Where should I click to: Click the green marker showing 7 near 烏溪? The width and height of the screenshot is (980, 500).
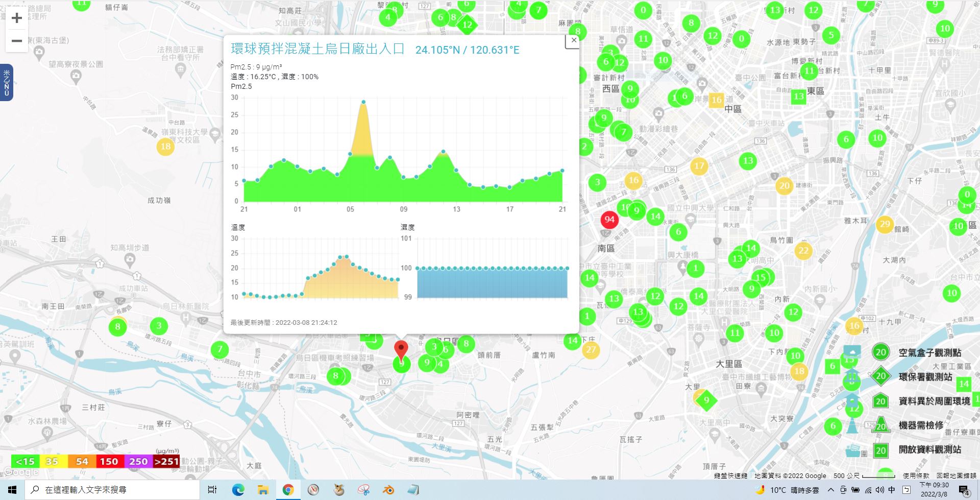click(x=219, y=350)
